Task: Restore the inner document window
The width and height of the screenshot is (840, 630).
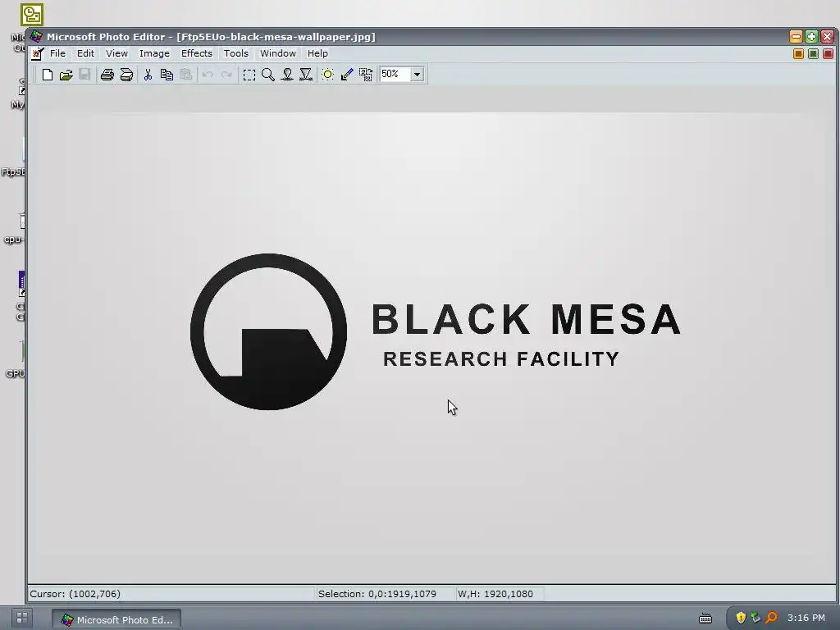Action: 813,53
